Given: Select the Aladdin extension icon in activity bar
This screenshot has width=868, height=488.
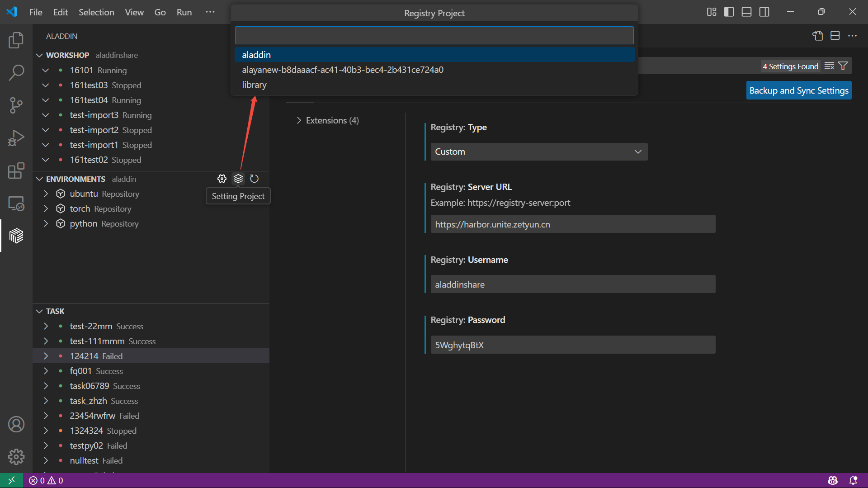Looking at the screenshot, I should click(x=16, y=236).
